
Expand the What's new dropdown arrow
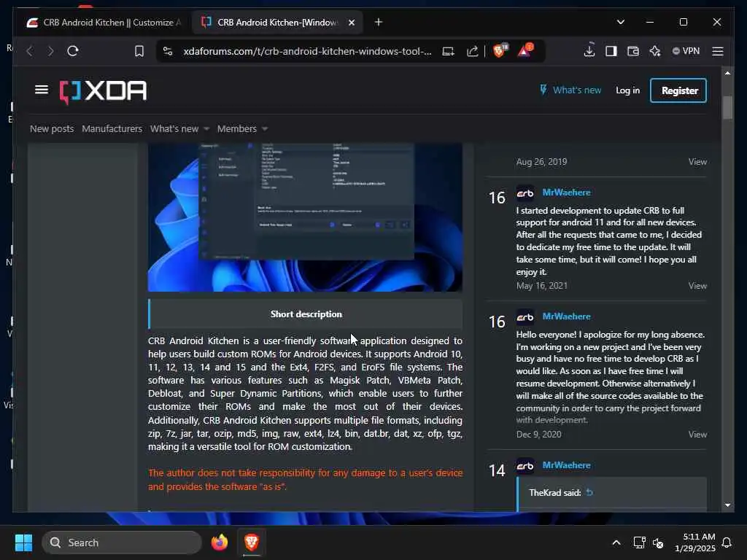point(206,128)
